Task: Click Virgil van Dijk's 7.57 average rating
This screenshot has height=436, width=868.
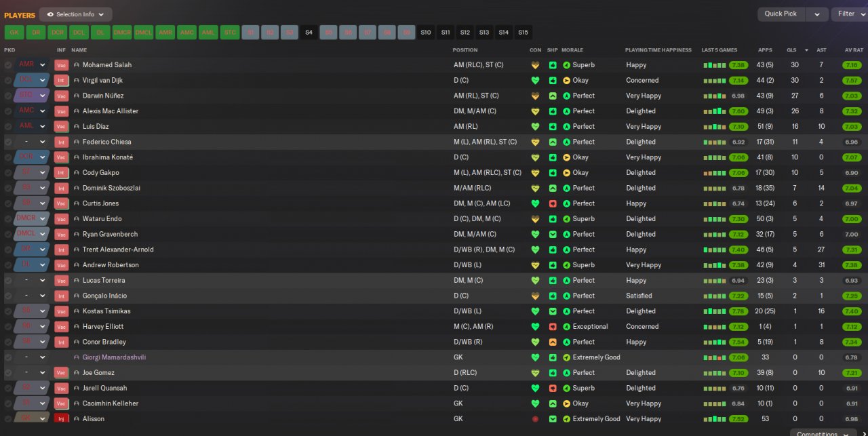Action: click(x=852, y=81)
